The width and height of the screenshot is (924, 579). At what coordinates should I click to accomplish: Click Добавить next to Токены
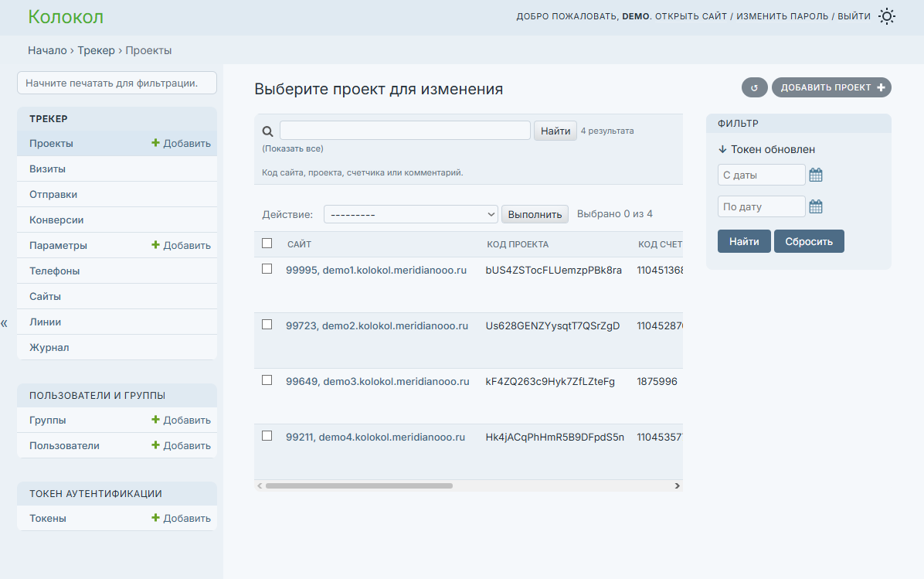coord(181,518)
